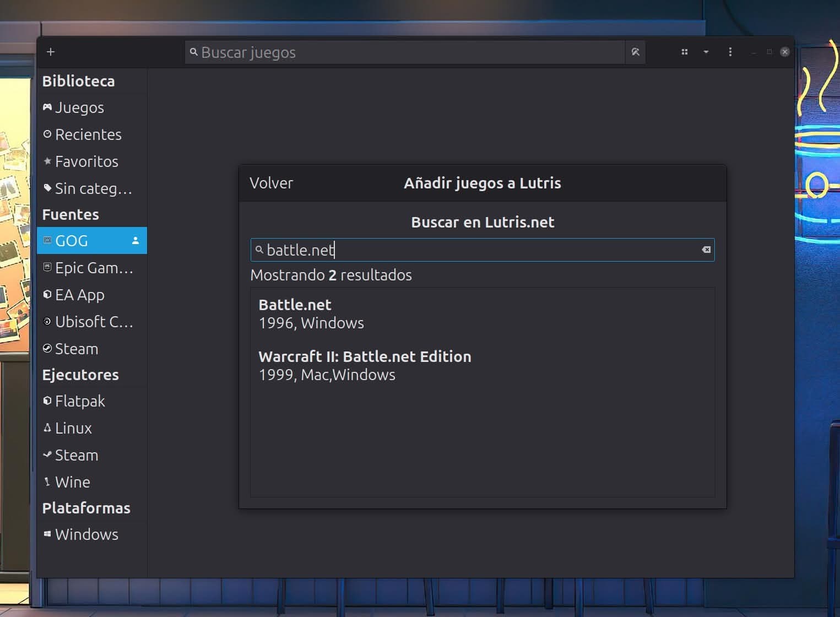This screenshot has height=617, width=840.
Task: Select the Wine runner icon
Action: click(47, 481)
